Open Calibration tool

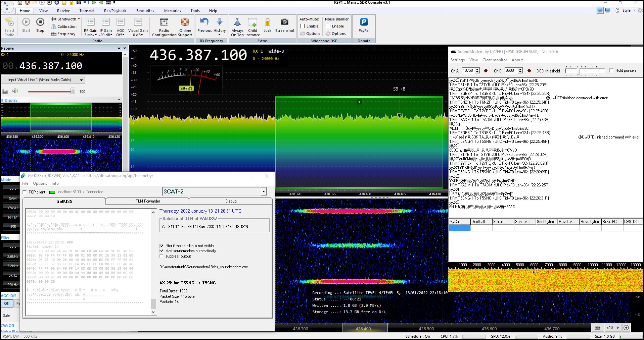pos(64,26)
